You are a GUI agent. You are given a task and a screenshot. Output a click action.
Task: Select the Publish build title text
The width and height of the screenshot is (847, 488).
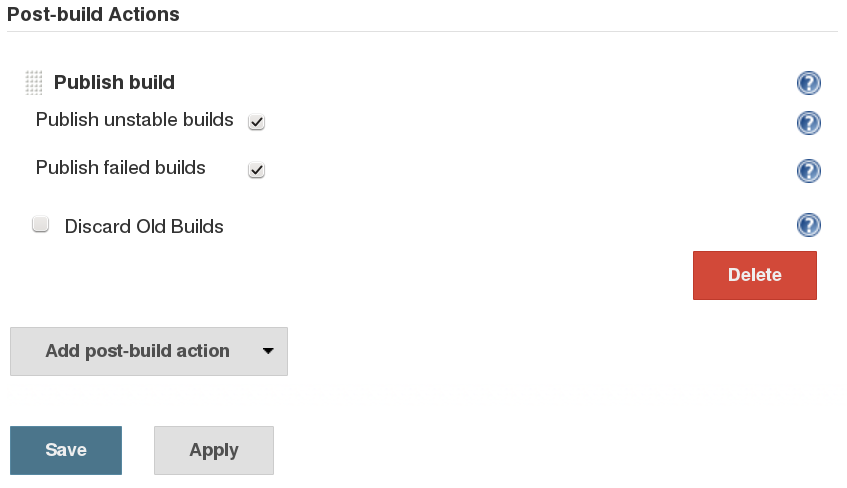click(114, 82)
